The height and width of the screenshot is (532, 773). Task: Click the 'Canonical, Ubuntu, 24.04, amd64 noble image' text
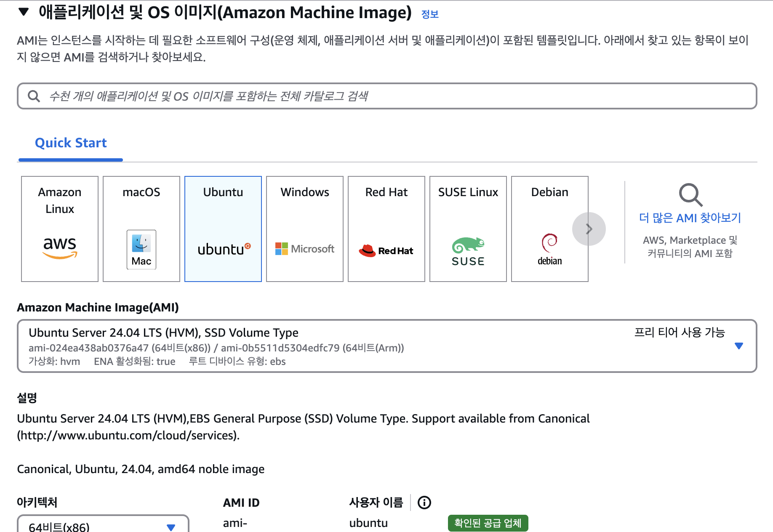(141, 469)
